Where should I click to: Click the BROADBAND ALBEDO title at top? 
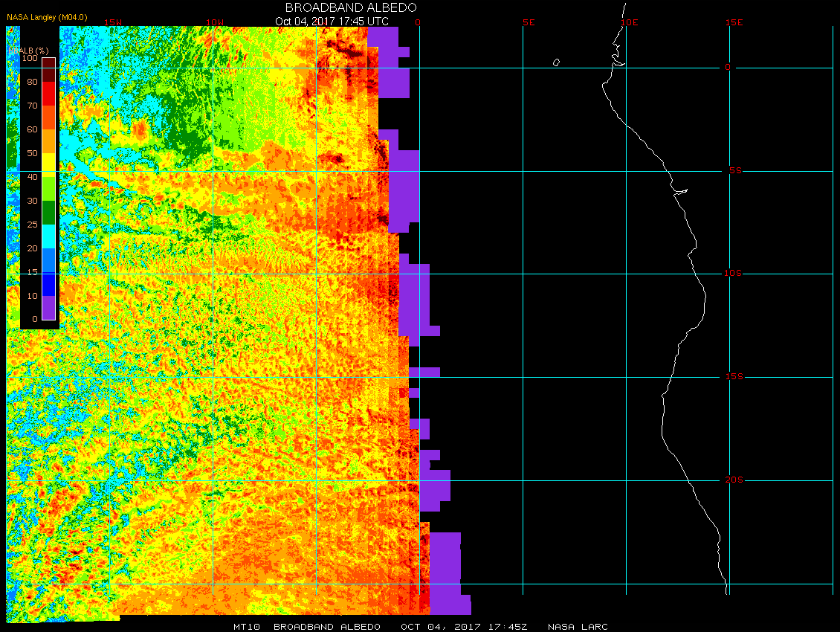click(351, 7)
